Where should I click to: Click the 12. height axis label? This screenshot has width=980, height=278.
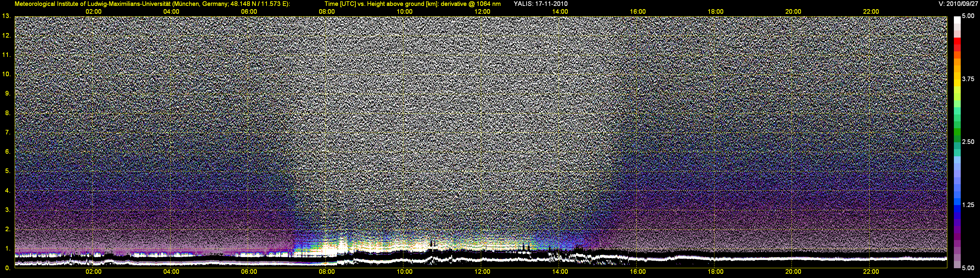coord(7,35)
